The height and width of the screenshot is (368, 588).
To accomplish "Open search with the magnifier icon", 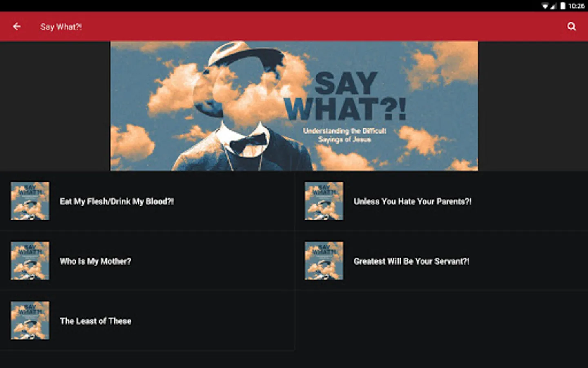I will 571,27.
